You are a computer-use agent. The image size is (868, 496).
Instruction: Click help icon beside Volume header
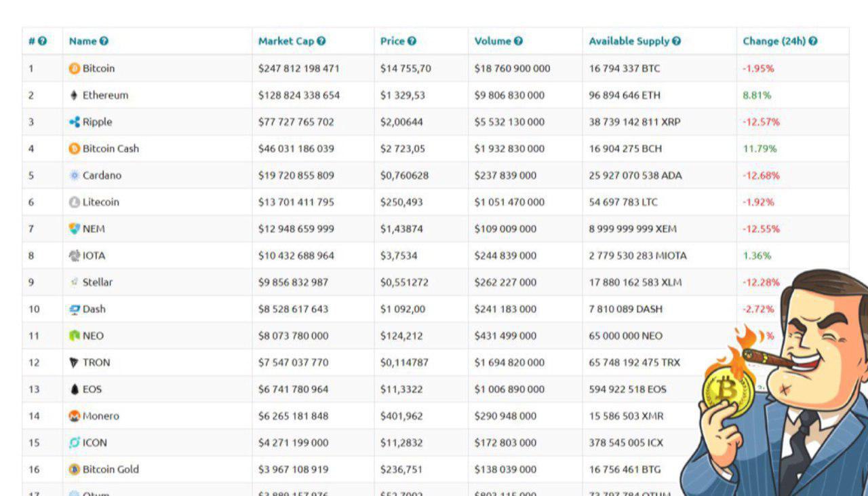pos(518,41)
